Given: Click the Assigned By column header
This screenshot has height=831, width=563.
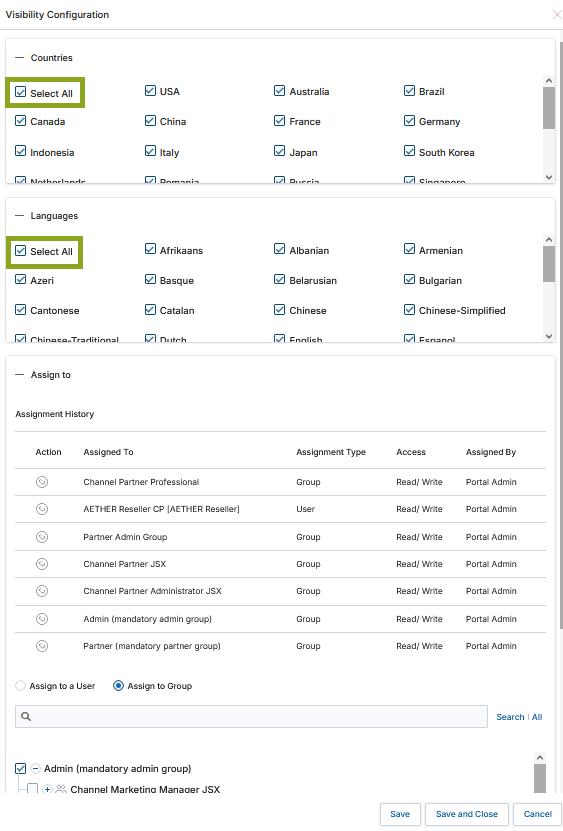Looking at the screenshot, I should [x=491, y=452].
